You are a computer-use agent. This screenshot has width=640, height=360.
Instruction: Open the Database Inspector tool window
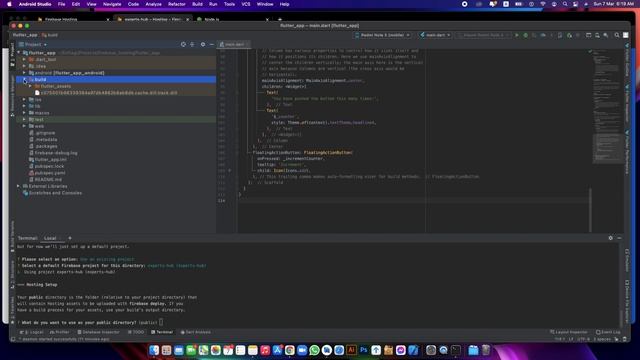click(99, 332)
